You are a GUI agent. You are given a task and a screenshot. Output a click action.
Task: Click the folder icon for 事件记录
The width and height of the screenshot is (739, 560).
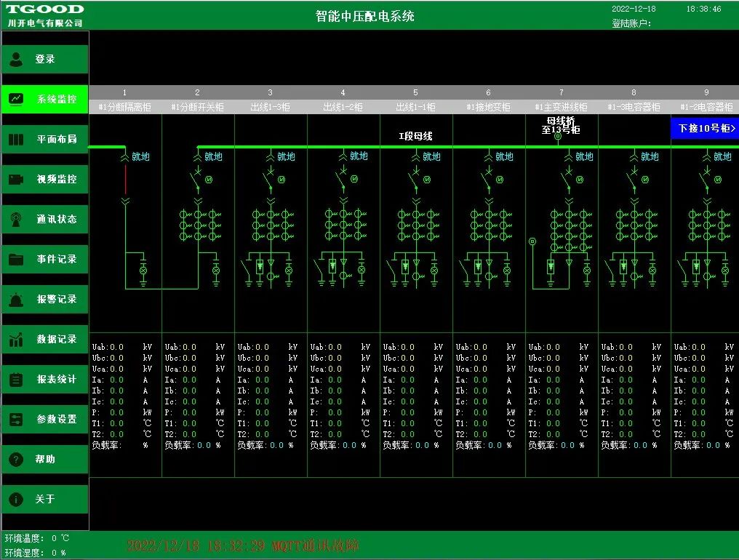click(16, 259)
